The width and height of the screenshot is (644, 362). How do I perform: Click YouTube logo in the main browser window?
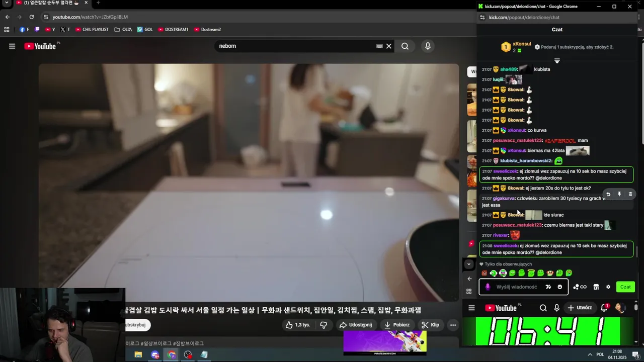pos(40,46)
